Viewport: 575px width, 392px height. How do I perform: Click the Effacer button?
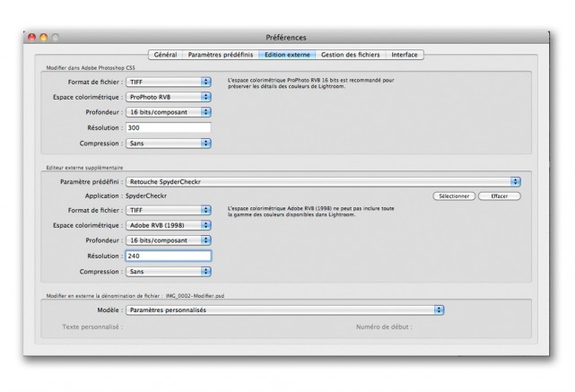tap(500, 196)
